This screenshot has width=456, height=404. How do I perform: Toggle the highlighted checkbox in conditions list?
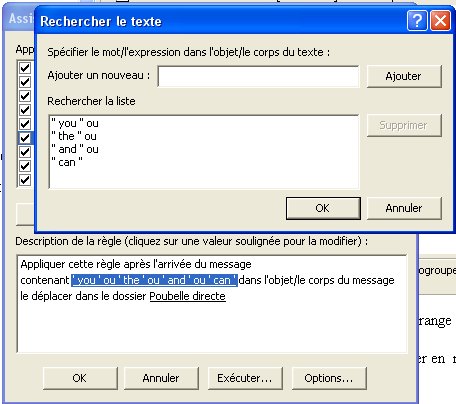(25, 138)
